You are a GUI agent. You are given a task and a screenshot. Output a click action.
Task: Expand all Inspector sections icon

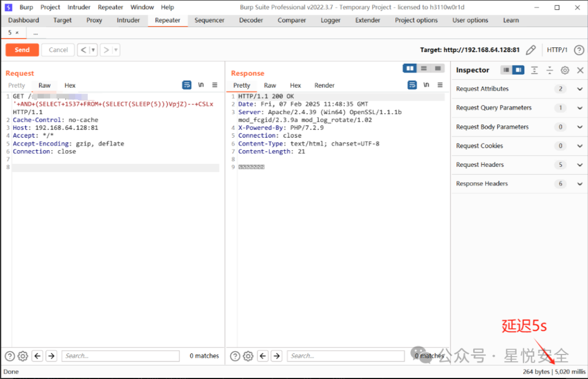[x=535, y=70]
